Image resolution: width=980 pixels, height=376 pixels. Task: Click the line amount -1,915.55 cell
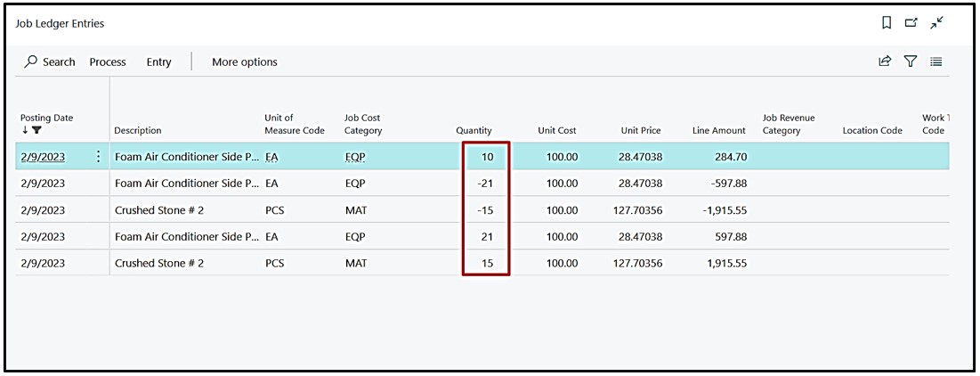pos(721,210)
